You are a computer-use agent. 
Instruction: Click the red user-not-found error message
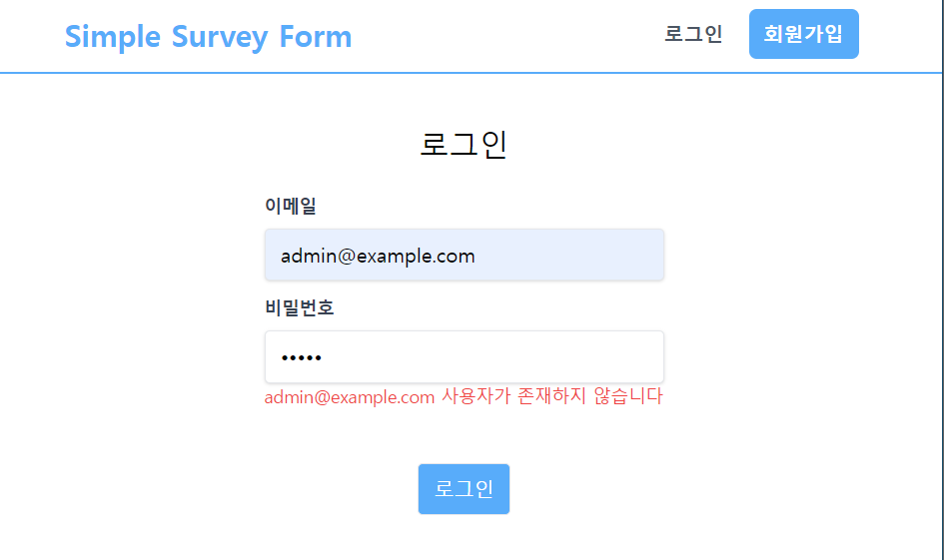(464, 396)
